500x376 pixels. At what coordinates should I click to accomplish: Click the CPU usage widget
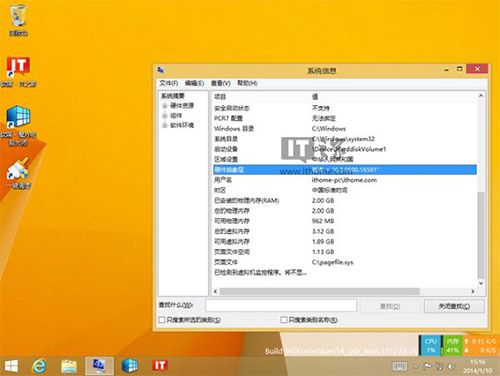coord(430,345)
